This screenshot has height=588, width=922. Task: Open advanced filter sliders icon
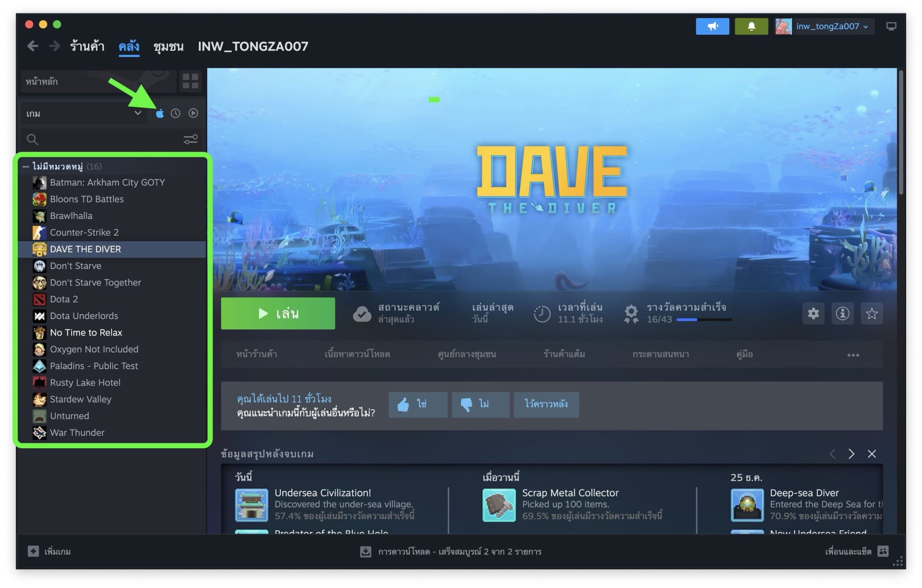coord(190,139)
